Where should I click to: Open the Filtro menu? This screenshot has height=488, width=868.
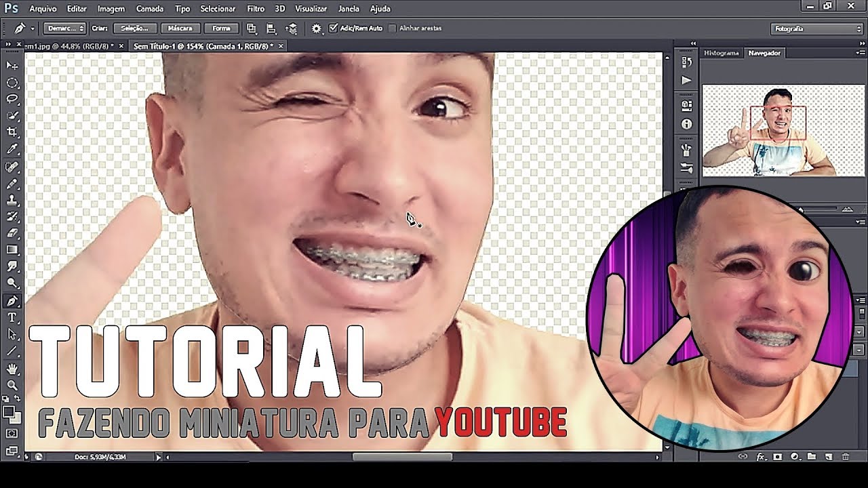tap(256, 9)
